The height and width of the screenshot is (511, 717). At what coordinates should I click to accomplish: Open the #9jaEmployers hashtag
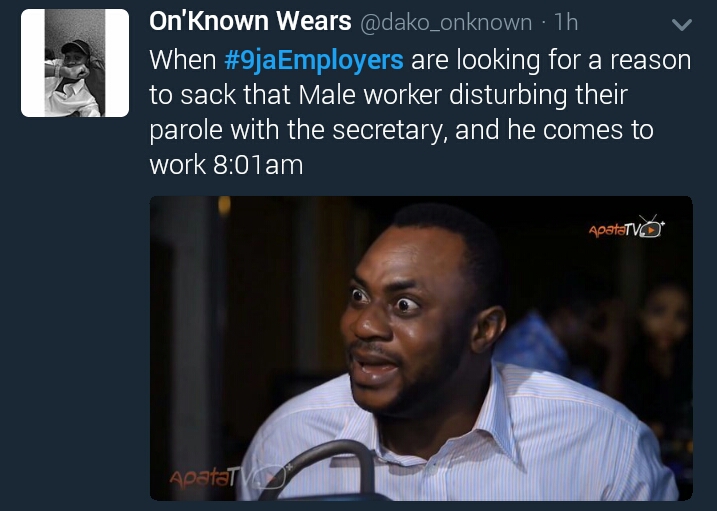314,60
